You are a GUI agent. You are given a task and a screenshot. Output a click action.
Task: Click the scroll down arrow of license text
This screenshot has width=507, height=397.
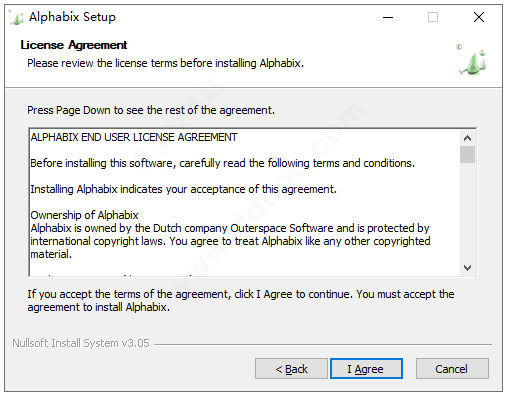(467, 268)
